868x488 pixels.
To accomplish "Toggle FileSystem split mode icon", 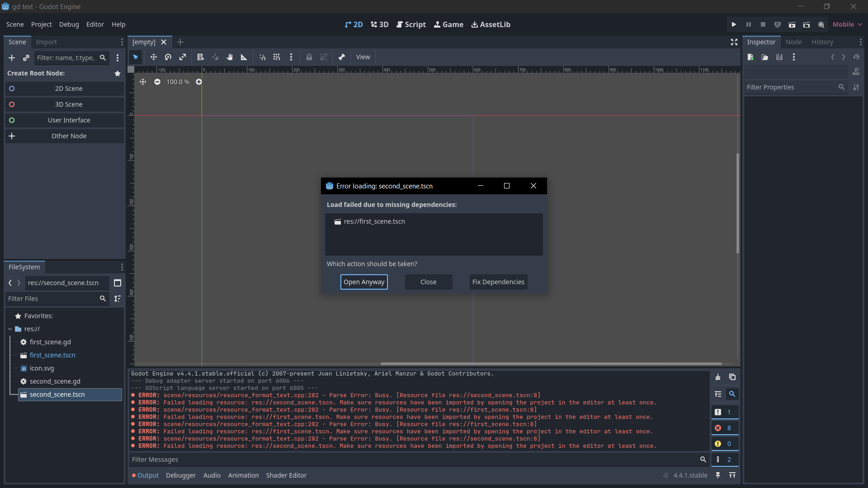I will coord(118,283).
